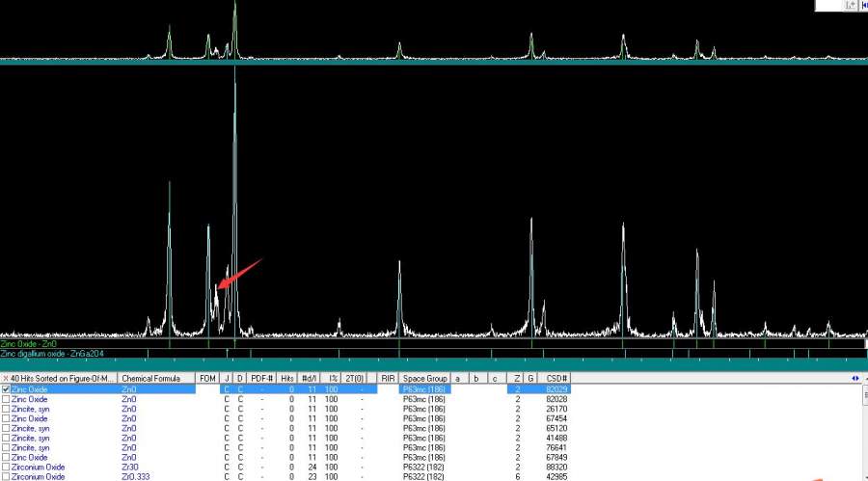Click the name 'Zinc Oxide' in CSD# 67454 row
Screen dimensions: 868x481
click(29, 418)
